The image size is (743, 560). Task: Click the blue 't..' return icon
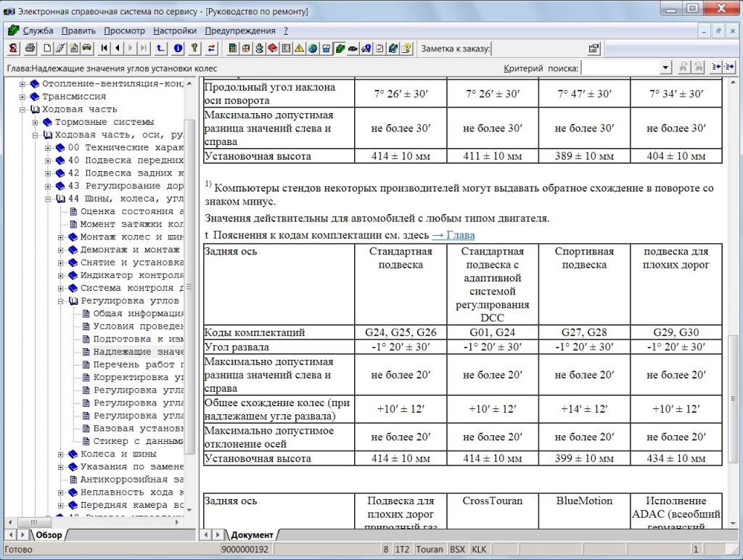point(161,49)
